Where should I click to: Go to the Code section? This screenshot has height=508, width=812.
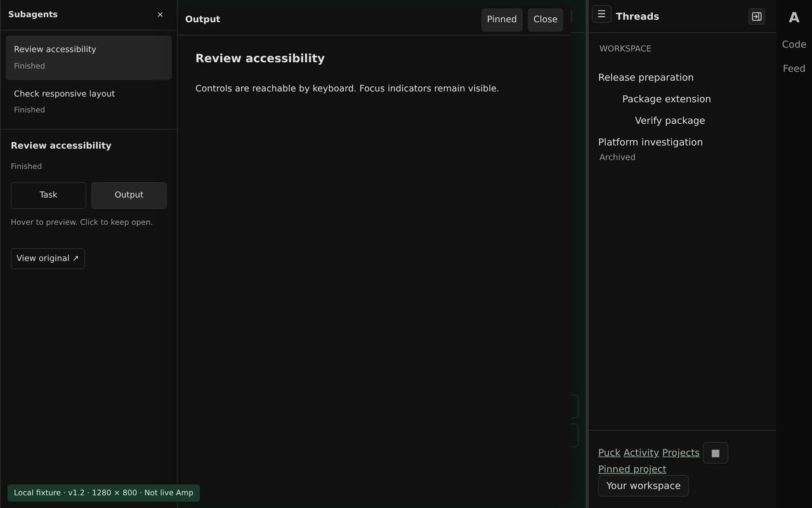coord(794,44)
